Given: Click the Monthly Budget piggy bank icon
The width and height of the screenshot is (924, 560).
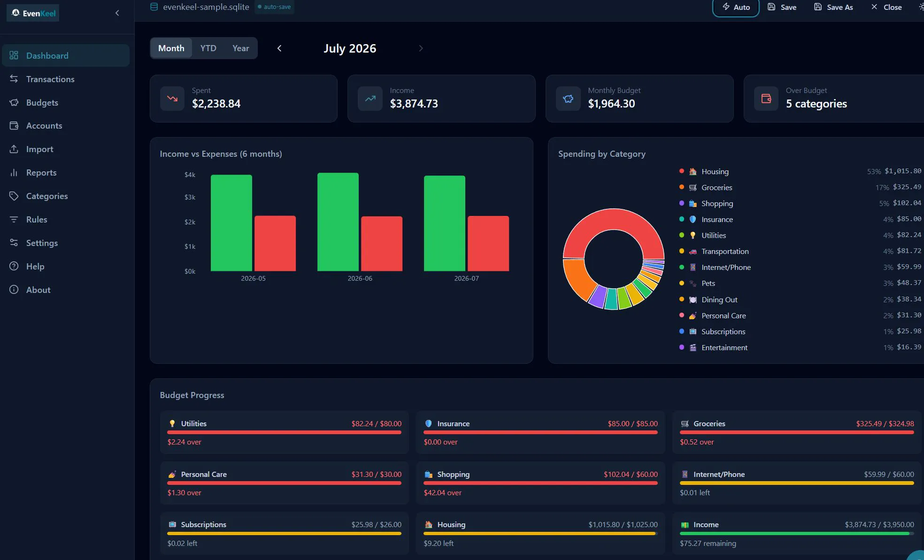Looking at the screenshot, I should (568, 99).
